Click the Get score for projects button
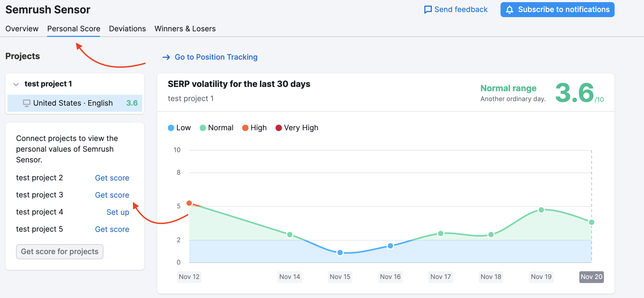Viewport: 644px width, 298px height. [60, 251]
